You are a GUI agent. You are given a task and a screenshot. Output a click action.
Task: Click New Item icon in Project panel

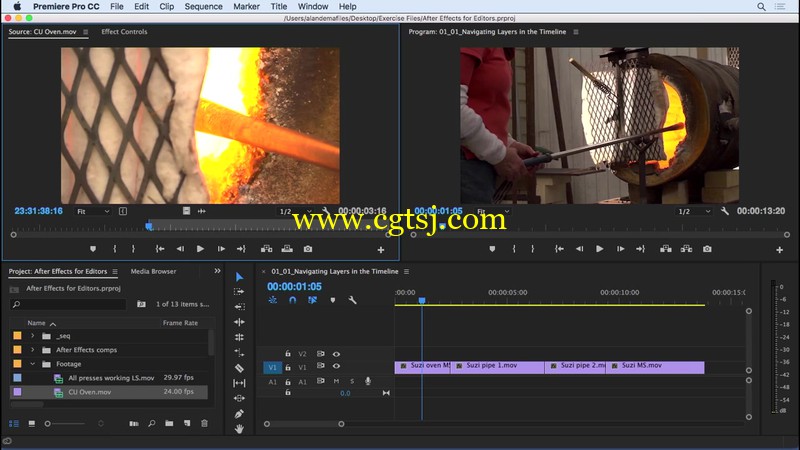pyautogui.click(x=187, y=423)
